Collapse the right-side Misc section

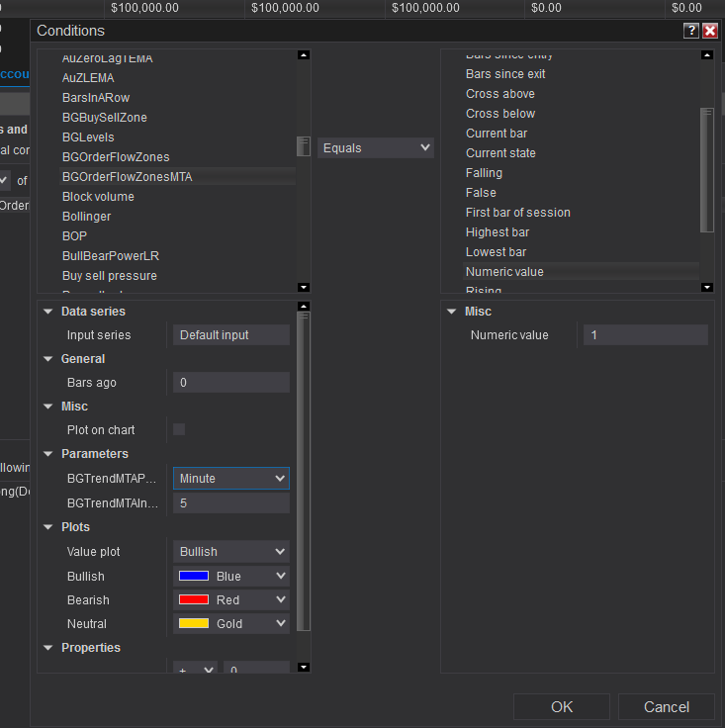click(x=452, y=312)
